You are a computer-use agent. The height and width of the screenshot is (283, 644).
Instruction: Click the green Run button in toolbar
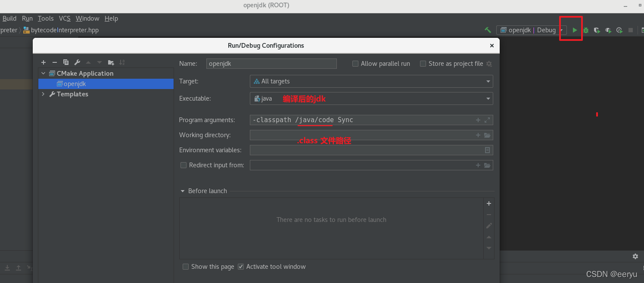(575, 30)
